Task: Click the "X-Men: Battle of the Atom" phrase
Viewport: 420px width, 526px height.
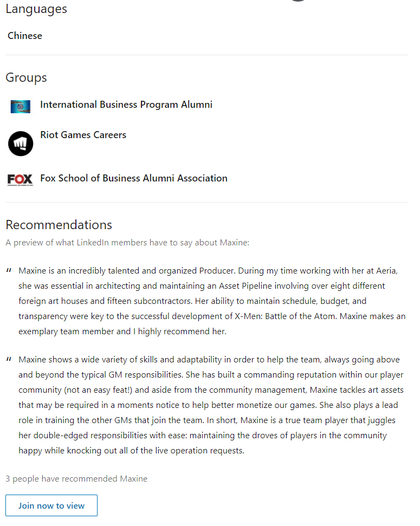Action: [286, 316]
